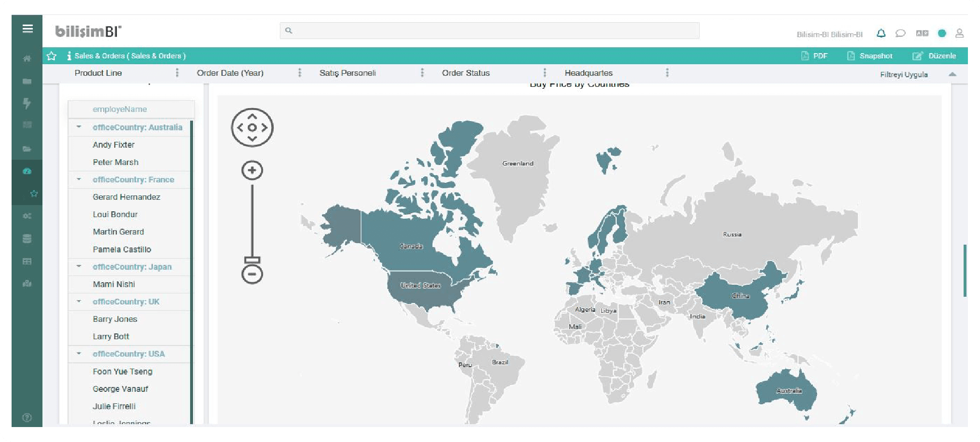The height and width of the screenshot is (442, 980).
Task: Click the help question mark icon
Action: (27, 417)
